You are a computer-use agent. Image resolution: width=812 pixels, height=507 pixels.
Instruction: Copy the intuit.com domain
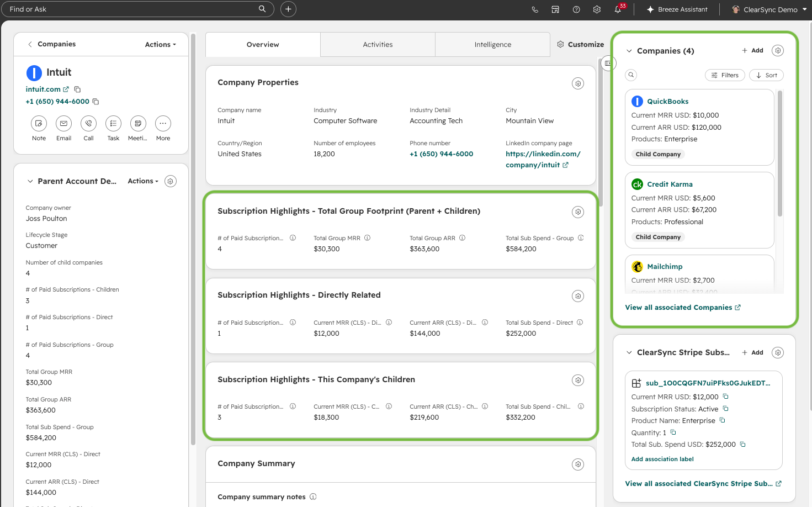point(77,89)
